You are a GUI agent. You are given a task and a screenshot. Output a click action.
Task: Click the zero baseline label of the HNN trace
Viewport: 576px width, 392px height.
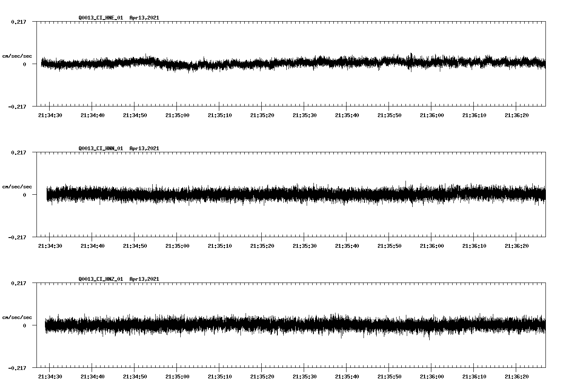(24, 196)
